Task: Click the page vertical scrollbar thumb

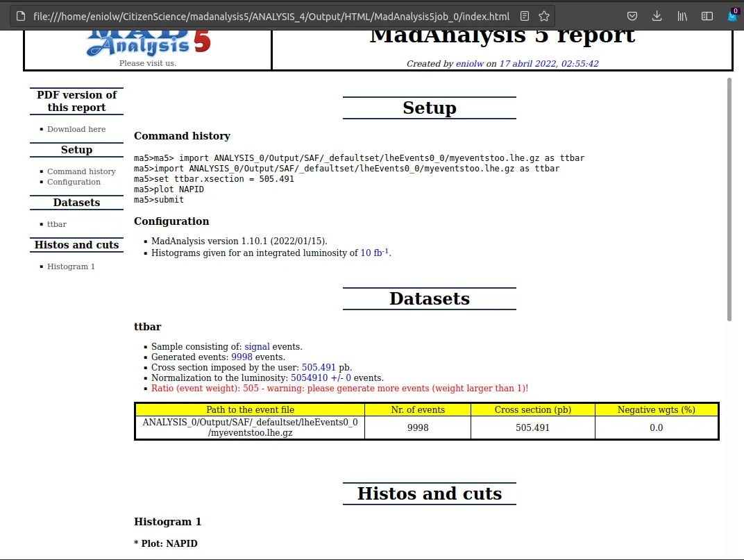Action: coord(729,199)
